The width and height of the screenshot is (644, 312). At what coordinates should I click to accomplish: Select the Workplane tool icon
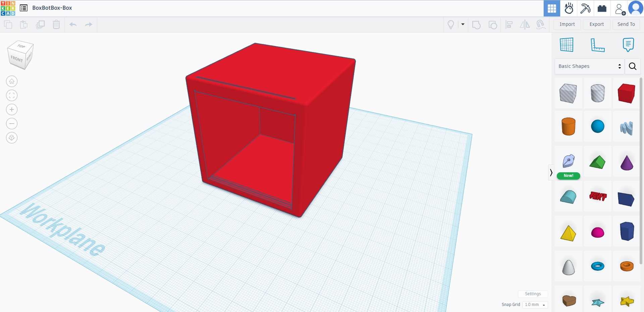[567, 45]
